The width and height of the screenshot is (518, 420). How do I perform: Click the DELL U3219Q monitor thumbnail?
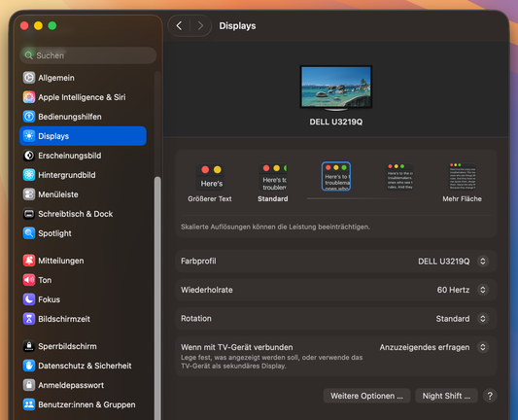pos(336,88)
